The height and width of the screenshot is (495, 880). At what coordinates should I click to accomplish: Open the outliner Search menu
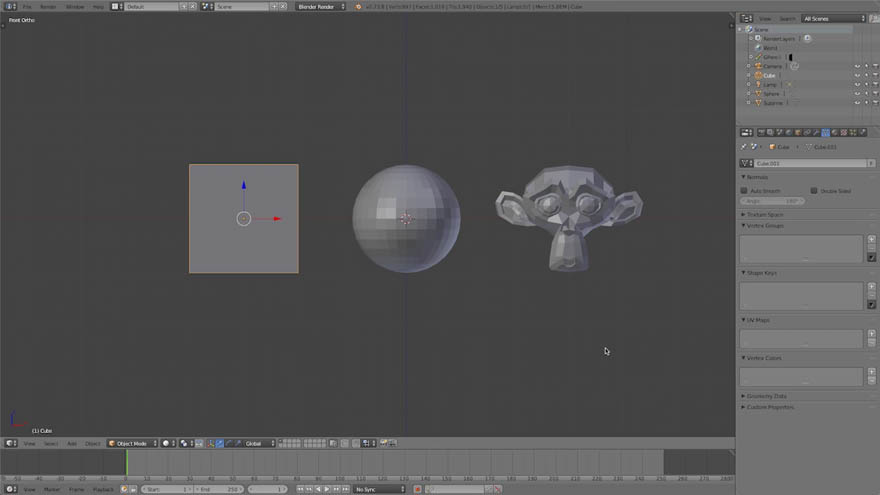coord(787,19)
